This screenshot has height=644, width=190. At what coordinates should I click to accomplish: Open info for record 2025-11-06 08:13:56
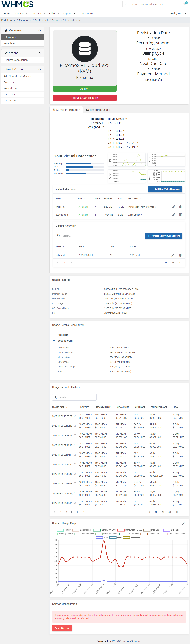[75, 435]
